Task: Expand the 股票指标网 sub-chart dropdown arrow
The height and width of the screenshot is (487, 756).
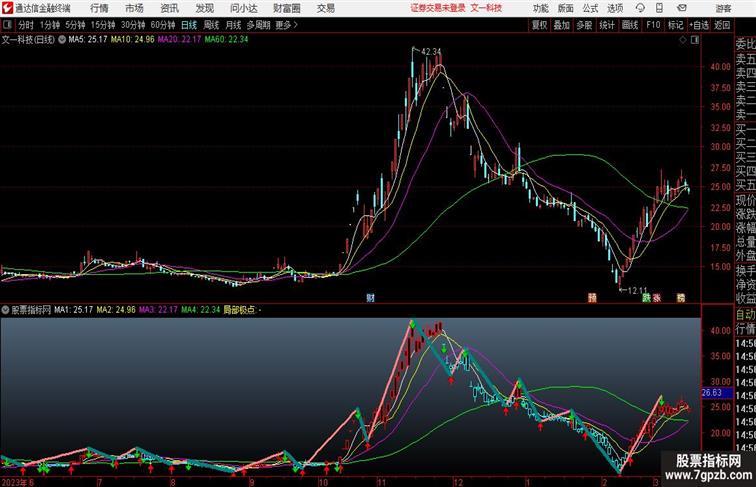Action: pyautogui.click(x=5, y=310)
